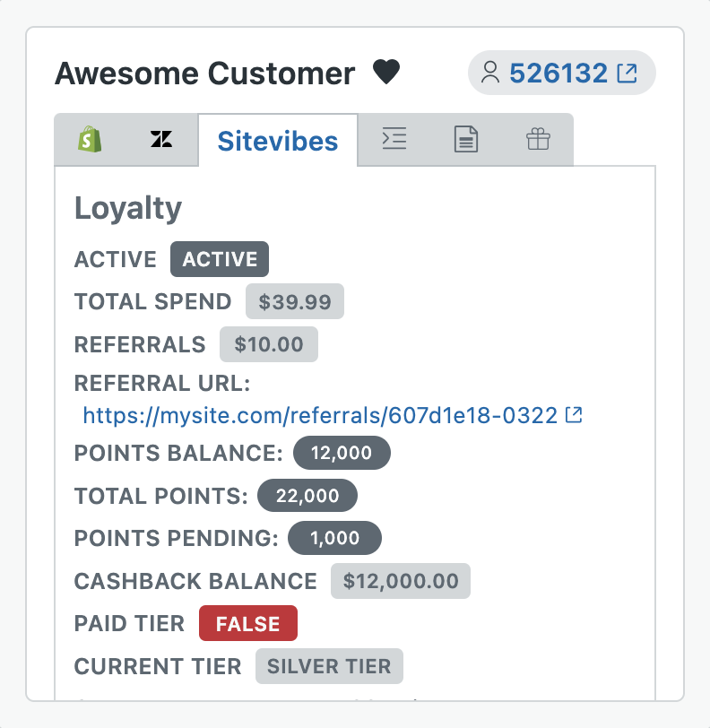Image resolution: width=710 pixels, height=728 pixels.
Task: Click the heart icon beside Awesome Customer
Action: coord(386,73)
